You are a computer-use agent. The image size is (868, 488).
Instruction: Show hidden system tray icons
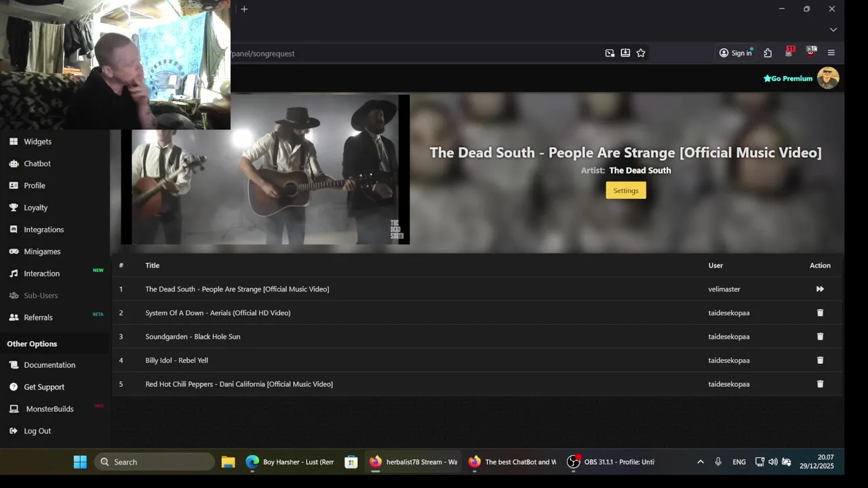(701, 462)
